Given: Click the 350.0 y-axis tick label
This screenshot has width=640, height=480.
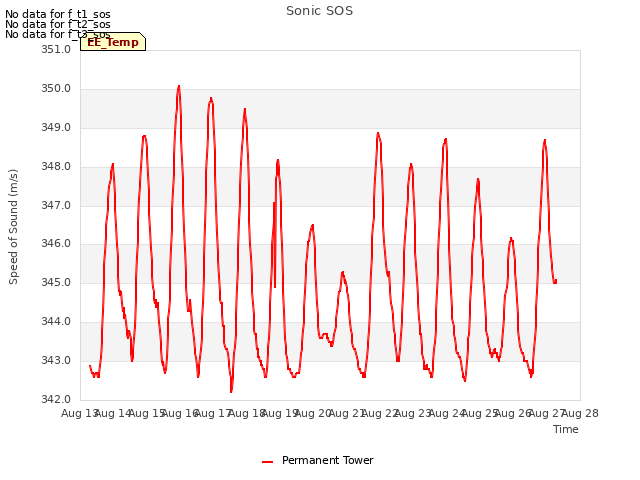Looking at the screenshot, I should pyautogui.click(x=56, y=89).
